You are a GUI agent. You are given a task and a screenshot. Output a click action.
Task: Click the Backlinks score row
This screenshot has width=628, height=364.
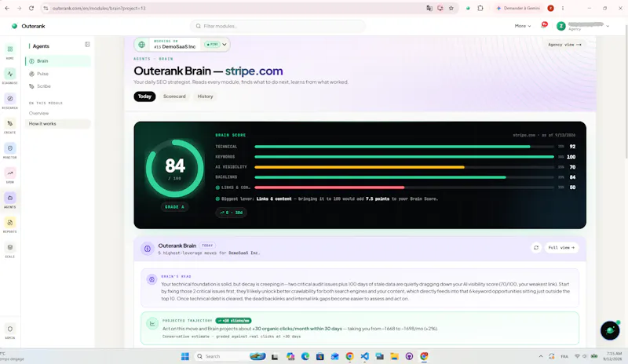click(x=396, y=177)
